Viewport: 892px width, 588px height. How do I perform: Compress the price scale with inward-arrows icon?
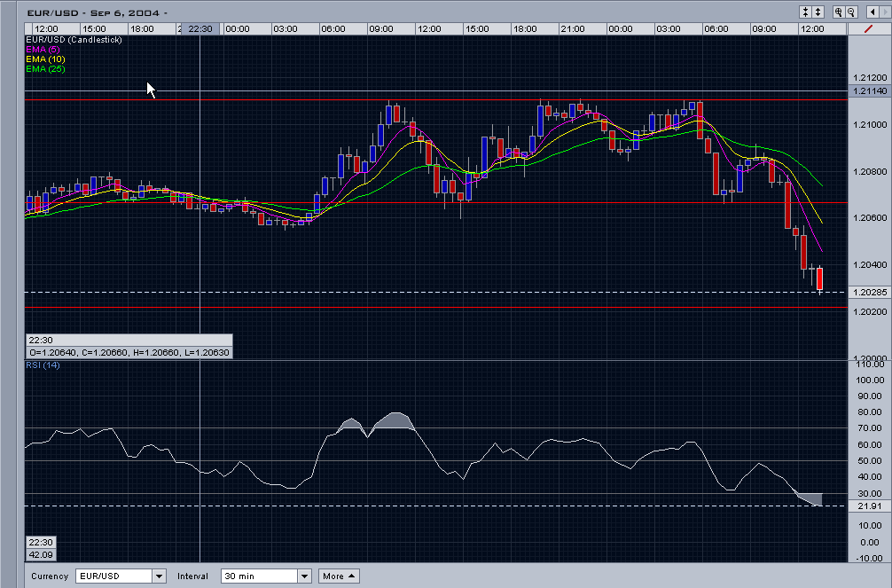(x=805, y=12)
